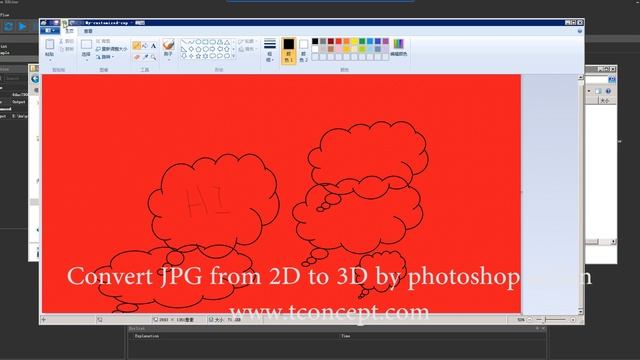Choose the Line shape in the shapes gallery
The width and height of the screenshot is (640, 360).
pyautogui.click(x=184, y=42)
